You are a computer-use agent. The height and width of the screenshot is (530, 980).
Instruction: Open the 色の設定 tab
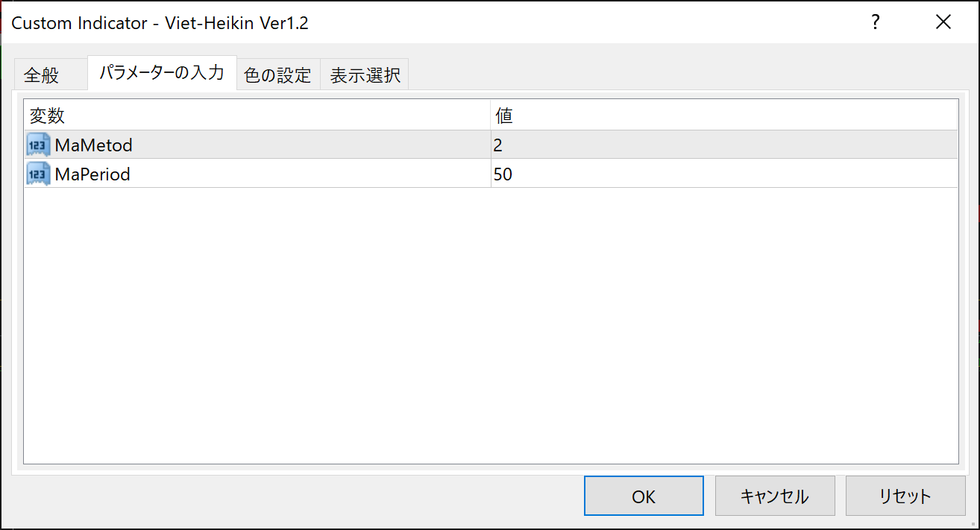[277, 75]
